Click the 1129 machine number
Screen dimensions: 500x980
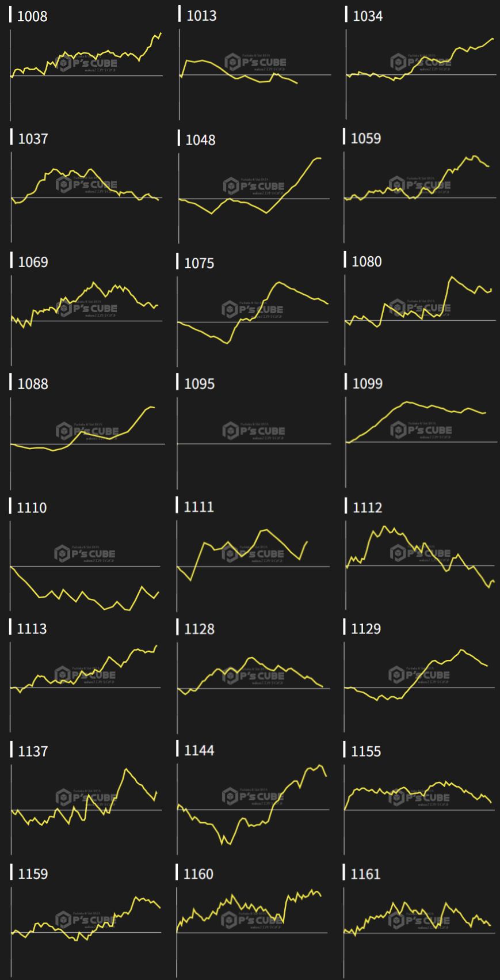[366, 628]
